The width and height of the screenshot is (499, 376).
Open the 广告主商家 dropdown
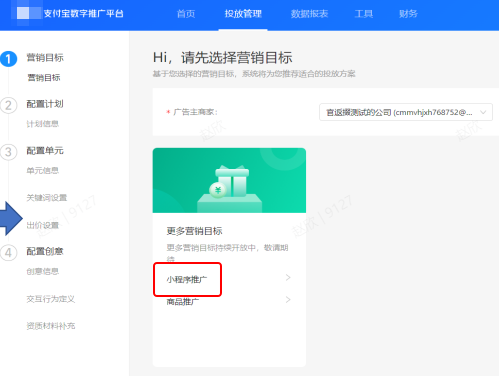point(406,112)
